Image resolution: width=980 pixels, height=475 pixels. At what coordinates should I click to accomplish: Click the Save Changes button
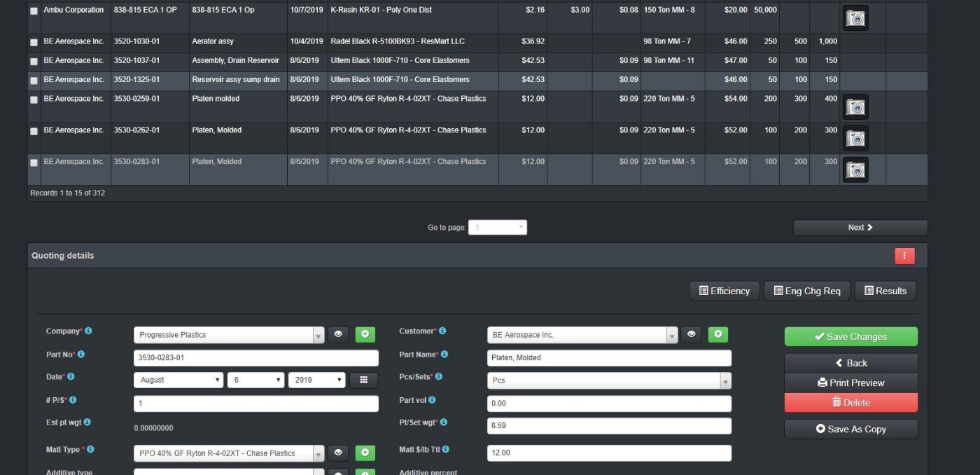pos(850,336)
